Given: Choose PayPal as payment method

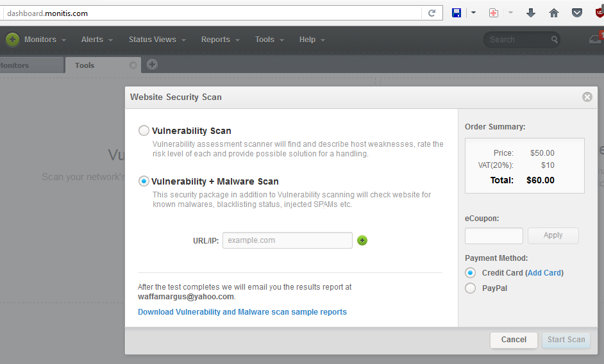Looking at the screenshot, I should click(x=471, y=288).
